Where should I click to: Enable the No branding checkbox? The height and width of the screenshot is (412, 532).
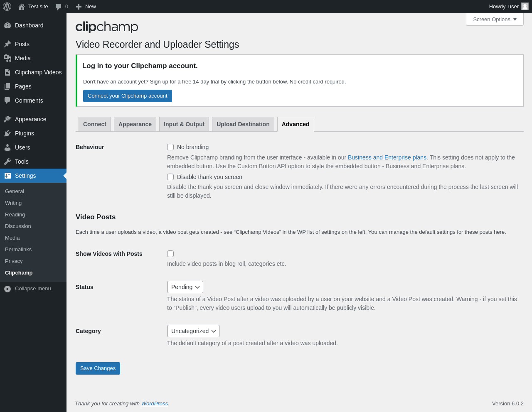(x=170, y=147)
